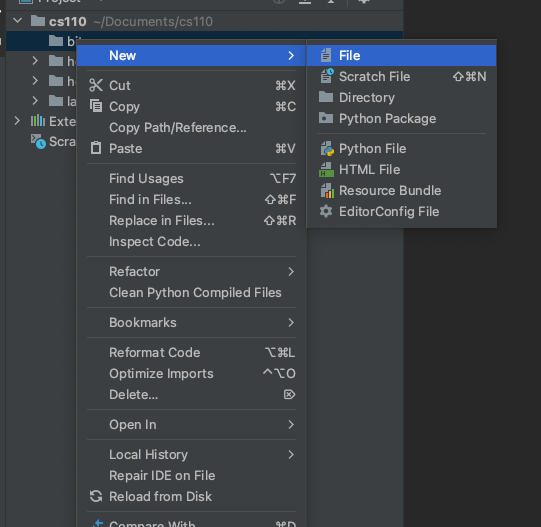Choose Repair IDE on File
Viewport: 541px width, 527px height.
pos(191,476)
